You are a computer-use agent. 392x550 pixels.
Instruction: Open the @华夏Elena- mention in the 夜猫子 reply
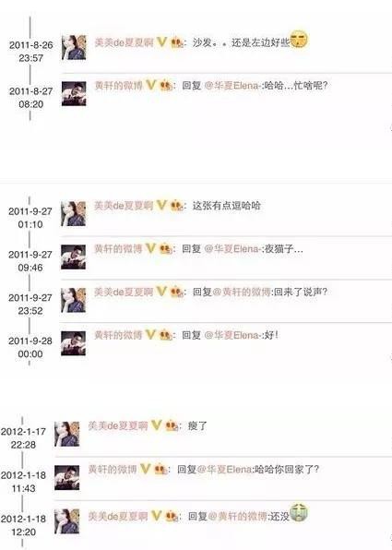(x=232, y=248)
